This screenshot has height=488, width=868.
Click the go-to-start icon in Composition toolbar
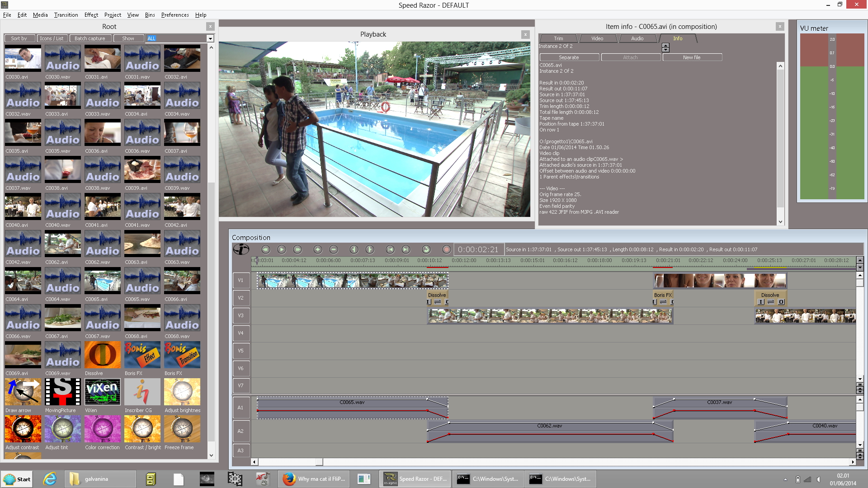tap(390, 249)
